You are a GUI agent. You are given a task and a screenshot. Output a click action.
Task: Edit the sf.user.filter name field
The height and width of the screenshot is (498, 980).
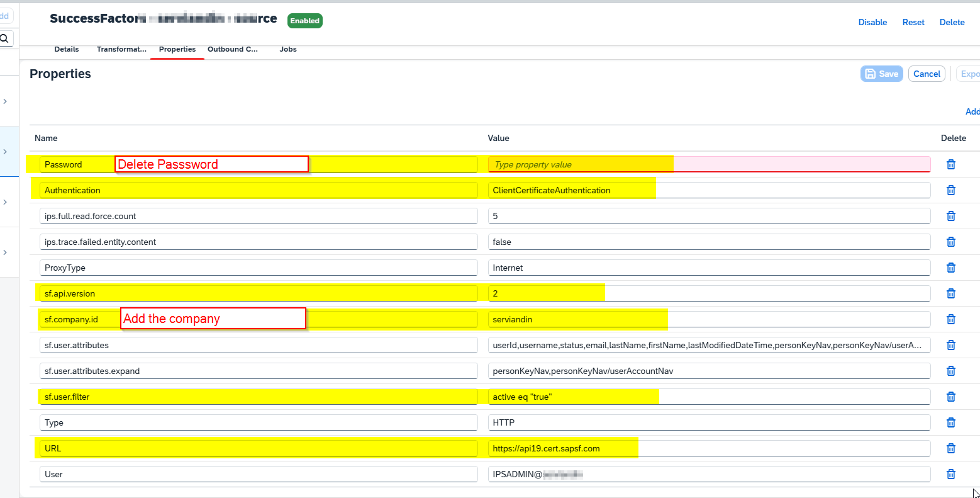pos(259,397)
